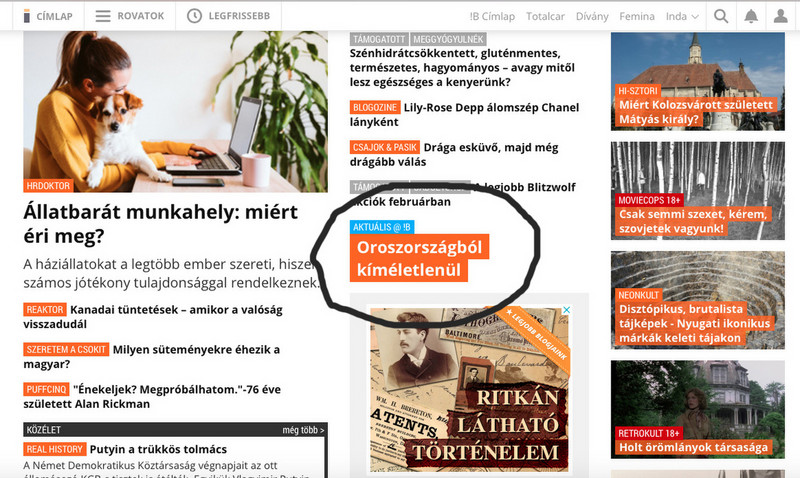The height and width of the screenshot is (478, 800).
Task: Close the ad with X icon
Action: [x=566, y=310]
